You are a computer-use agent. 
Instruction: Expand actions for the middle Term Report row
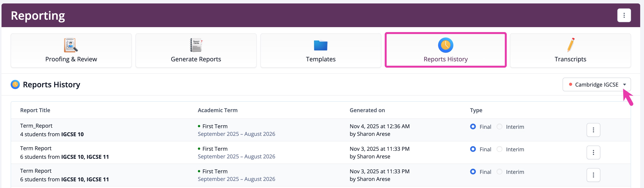tap(593, 152)
